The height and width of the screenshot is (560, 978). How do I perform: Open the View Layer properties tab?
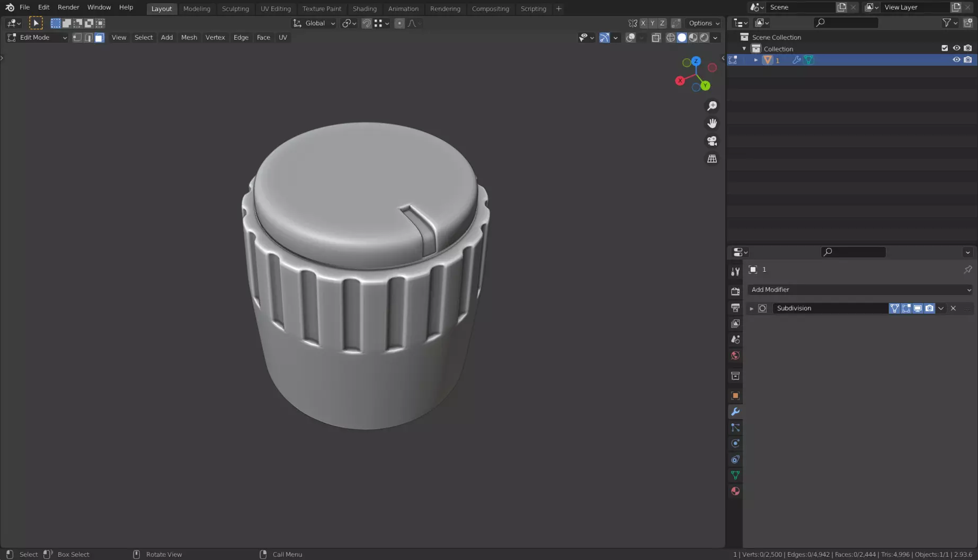[735, 324]
